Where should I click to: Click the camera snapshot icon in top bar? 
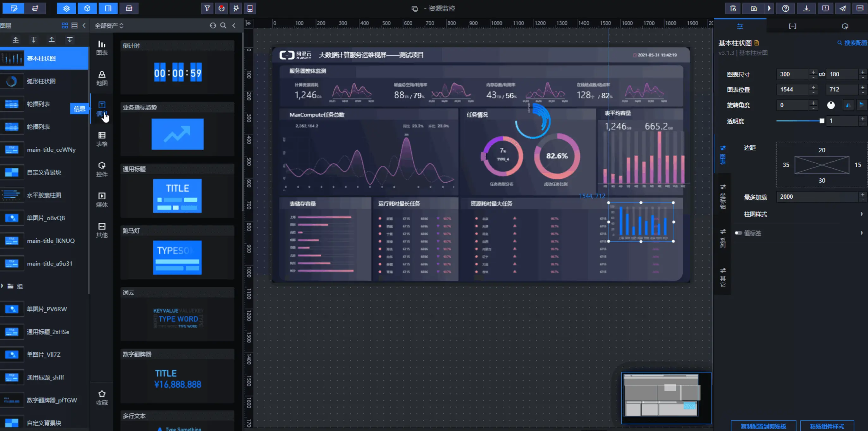(754, 9)
